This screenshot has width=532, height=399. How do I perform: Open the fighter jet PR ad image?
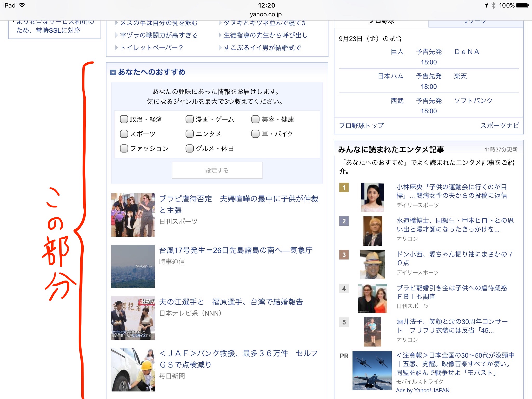[x=372, y=370]
